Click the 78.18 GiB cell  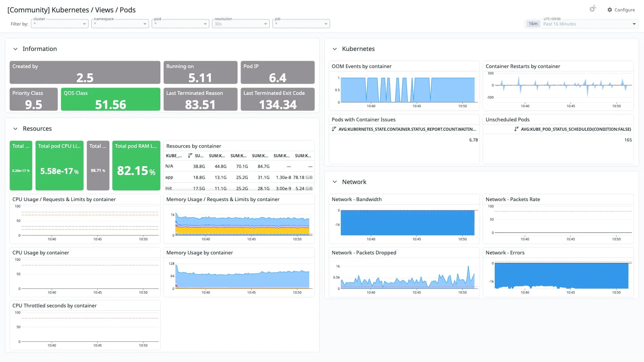(303, 177)
